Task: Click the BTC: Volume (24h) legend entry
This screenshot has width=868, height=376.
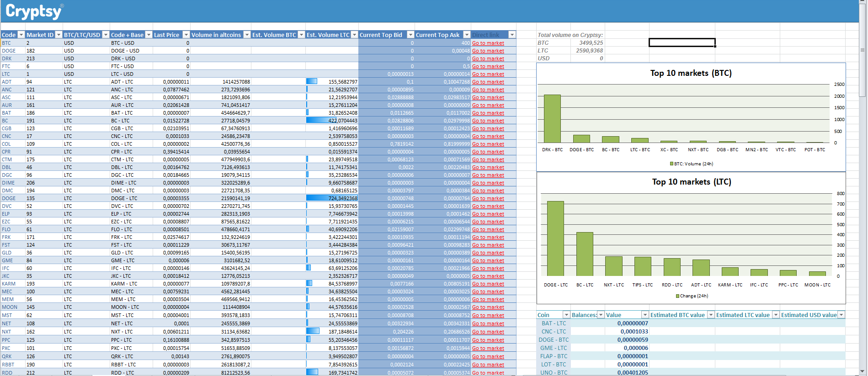Action: [691, 164]
